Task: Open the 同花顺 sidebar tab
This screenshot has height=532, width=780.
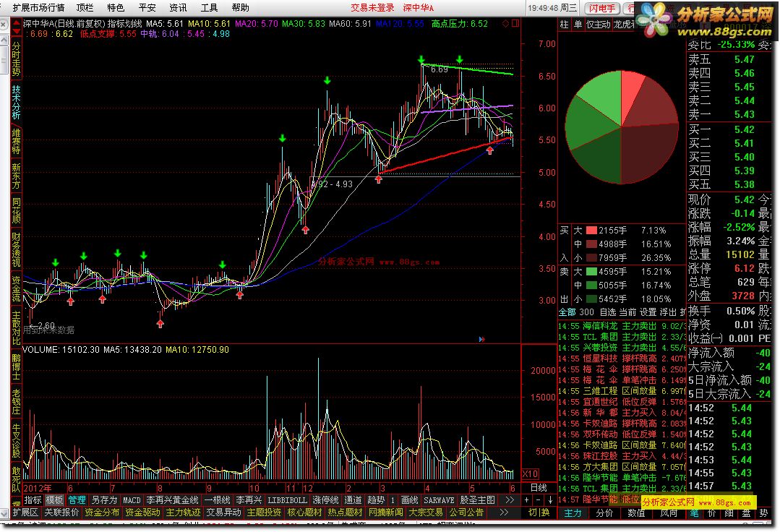Action: 16,210
